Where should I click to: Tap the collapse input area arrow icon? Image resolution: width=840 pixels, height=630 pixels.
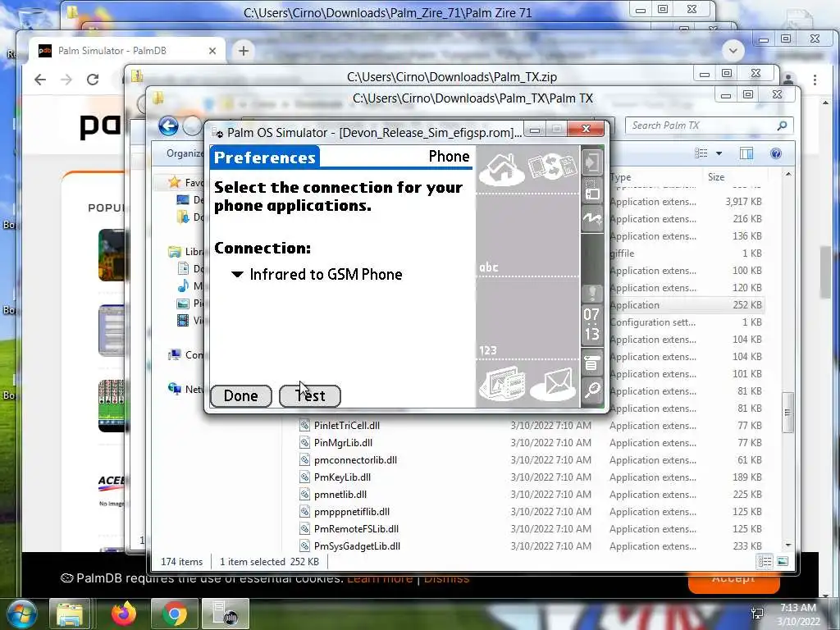[592, 162]
